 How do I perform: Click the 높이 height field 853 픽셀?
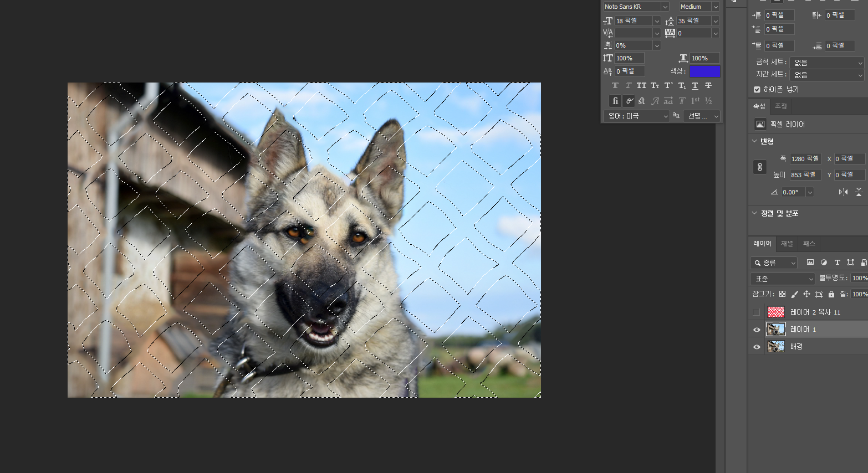[x=805, y=174]
